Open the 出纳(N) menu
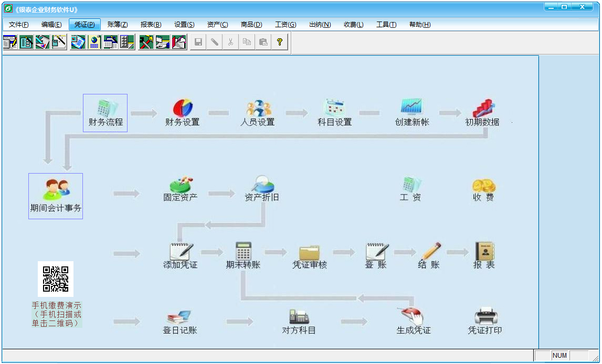The width and height of the screenshot is (602, 364). 320,25
